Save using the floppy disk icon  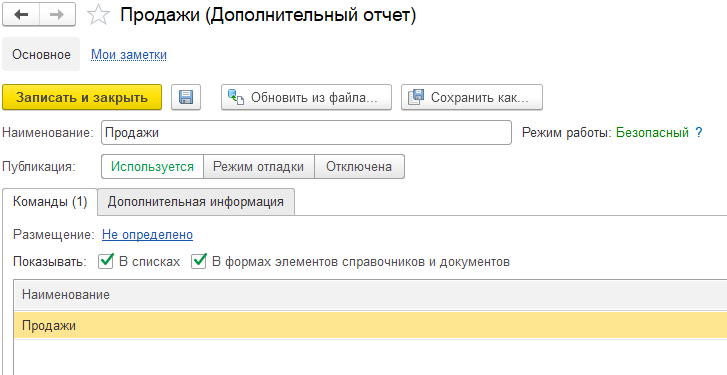186,97
